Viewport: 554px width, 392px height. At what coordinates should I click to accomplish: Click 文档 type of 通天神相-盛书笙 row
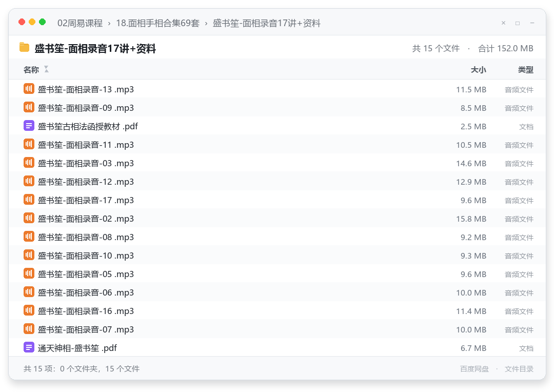tap(526, 348)
